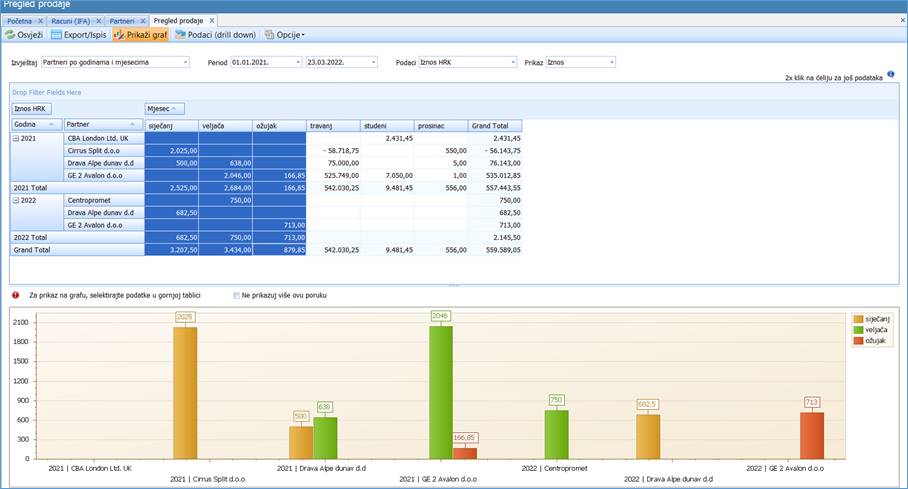
Task: Switch to the Računi (IFA) tab
Action: click(71, 21)
